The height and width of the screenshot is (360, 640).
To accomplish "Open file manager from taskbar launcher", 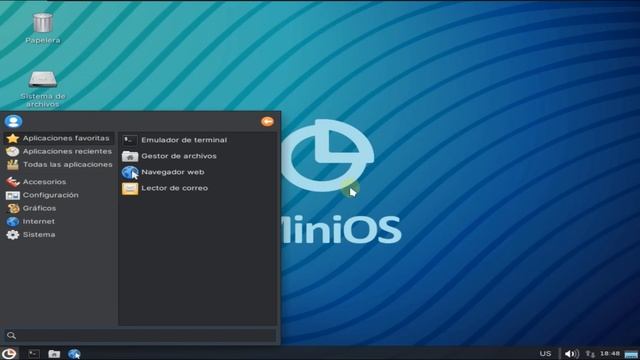I will coord(54,353).
